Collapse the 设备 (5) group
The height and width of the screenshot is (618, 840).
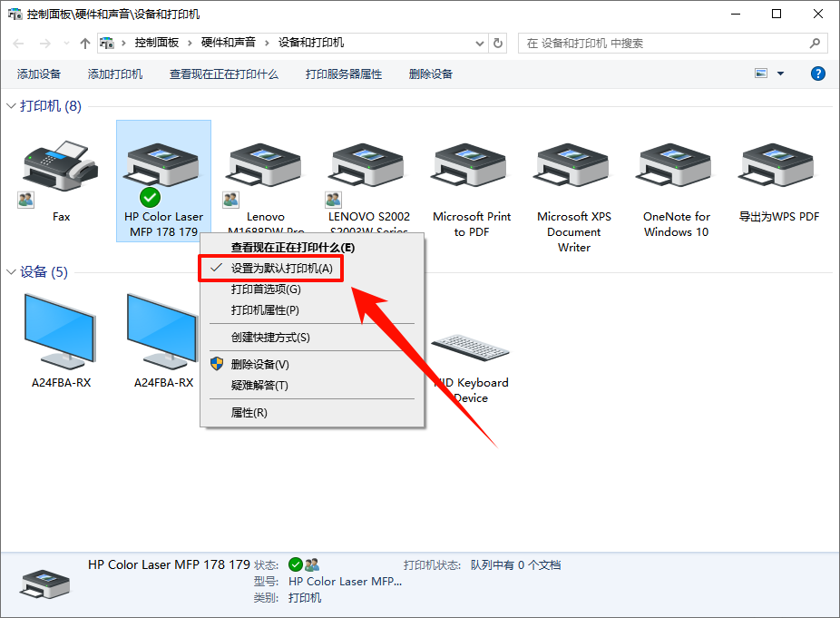tap(11, 272)
